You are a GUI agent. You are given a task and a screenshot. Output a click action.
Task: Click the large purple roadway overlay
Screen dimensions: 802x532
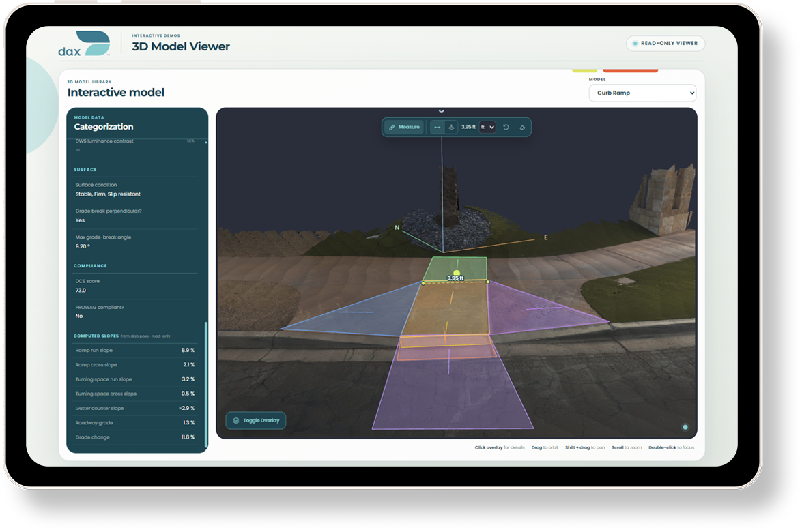click(453, 396)
